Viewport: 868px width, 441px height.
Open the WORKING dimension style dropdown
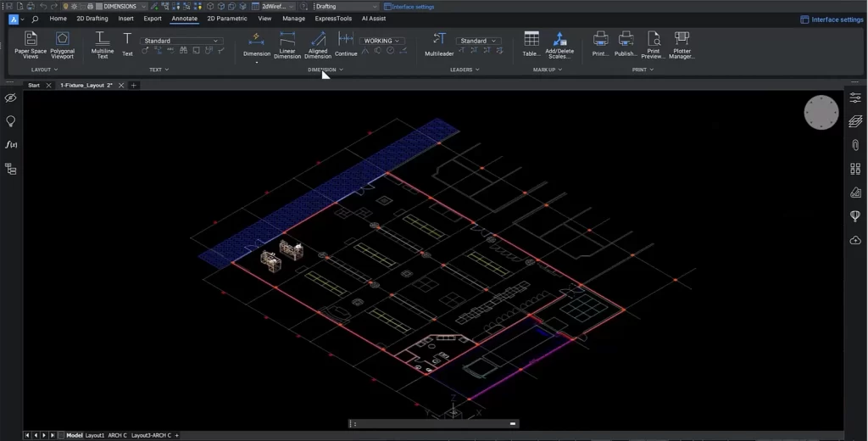[x=381, y=41]
